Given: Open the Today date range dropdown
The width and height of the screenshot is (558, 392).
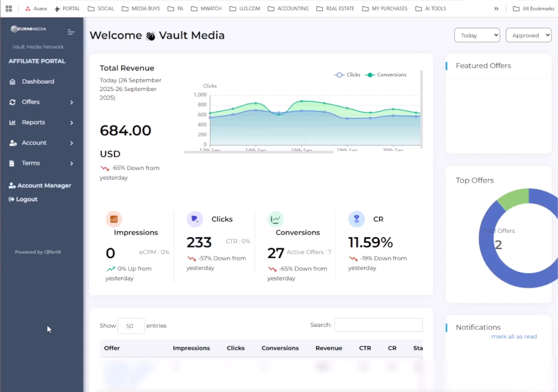Looking at the screenshot, I should point(476,35).
